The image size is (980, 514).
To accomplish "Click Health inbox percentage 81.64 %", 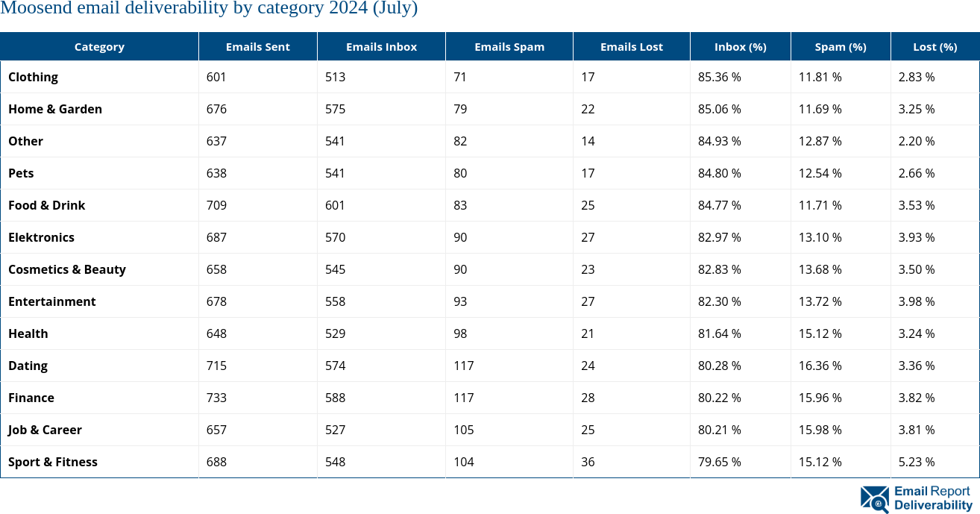I will [720, 333].
